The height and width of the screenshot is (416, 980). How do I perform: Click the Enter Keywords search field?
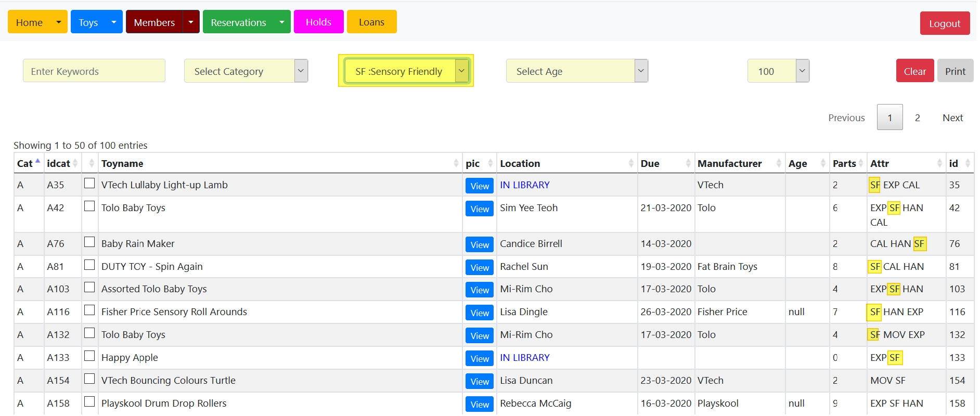tap(94, 71)
